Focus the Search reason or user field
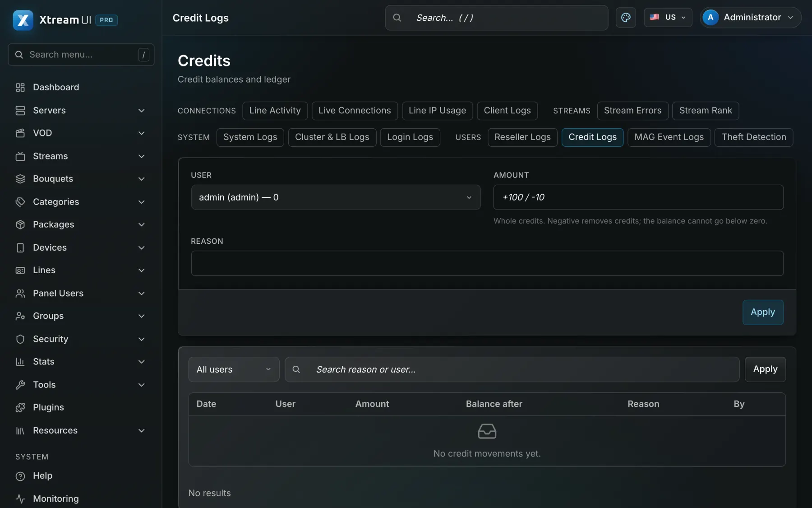This screenshot has height=508, width=812. (512, 369)
